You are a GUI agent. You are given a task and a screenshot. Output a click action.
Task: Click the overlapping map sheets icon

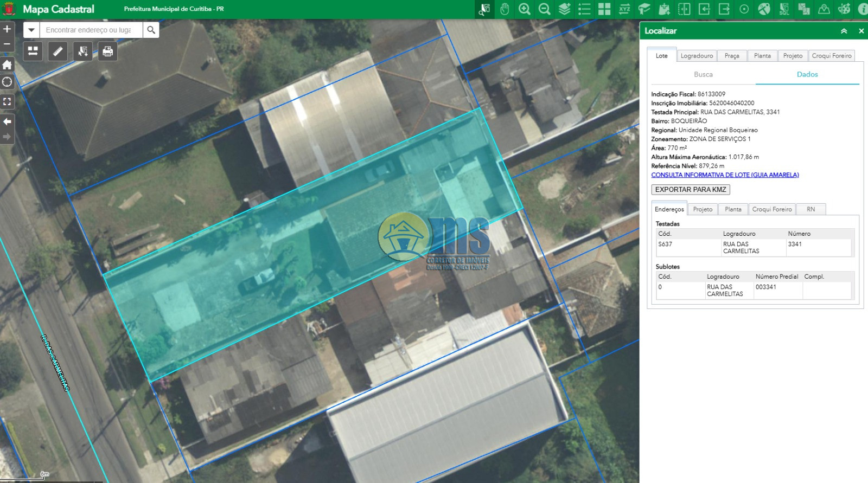pyautogui.click(x=804, y=9)
